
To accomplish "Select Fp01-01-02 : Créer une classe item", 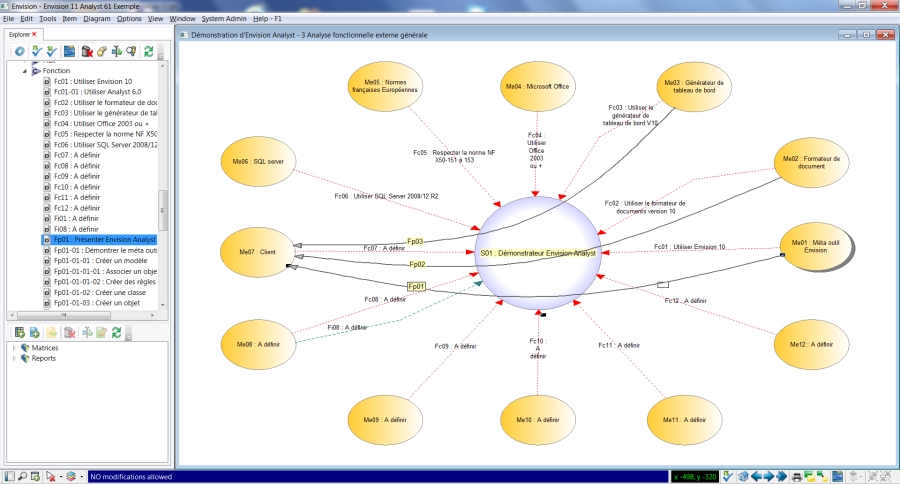I will [x=100, y=292].
